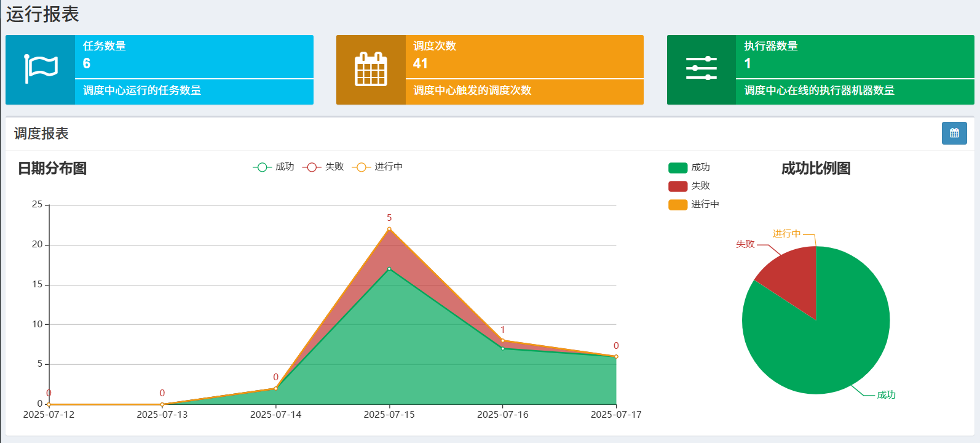Screen dimensions: 980x443
Task: Open the date range picker calendar button
Action: click(x=954, y=133)
